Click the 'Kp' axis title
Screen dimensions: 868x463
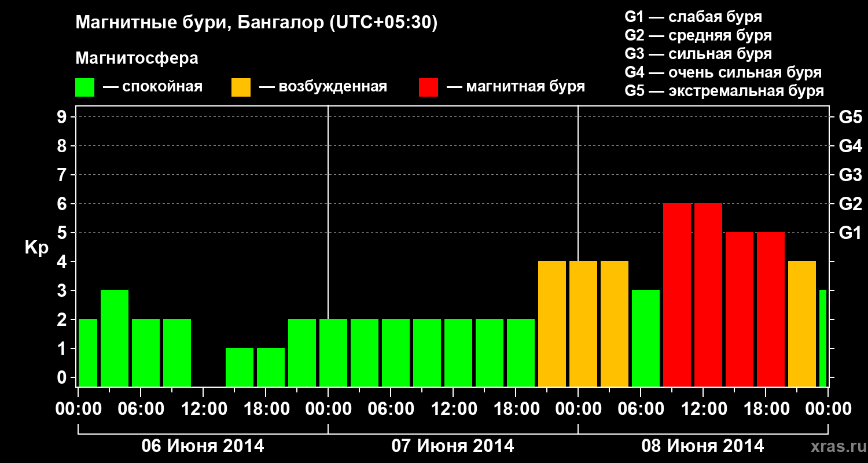point(36,248)
